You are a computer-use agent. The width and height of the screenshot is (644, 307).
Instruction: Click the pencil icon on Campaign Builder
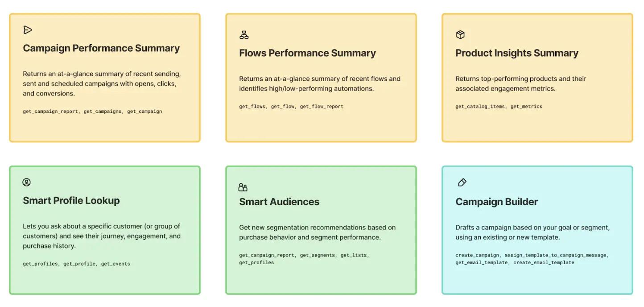(462, 182)
